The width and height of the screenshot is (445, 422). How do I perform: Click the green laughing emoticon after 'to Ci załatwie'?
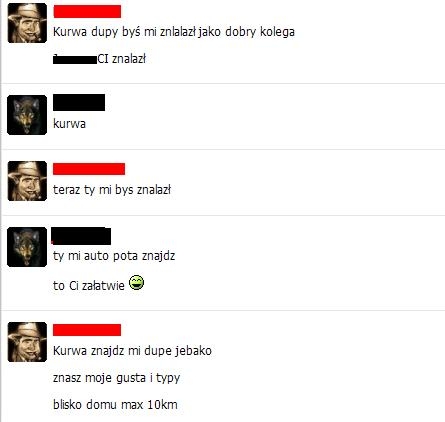coord(136,283)
